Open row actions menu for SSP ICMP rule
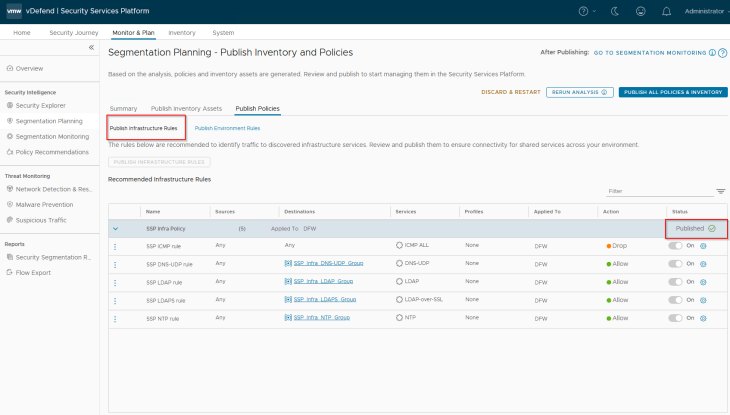This screenshot has height=415, width=730. tap(115, 246)
